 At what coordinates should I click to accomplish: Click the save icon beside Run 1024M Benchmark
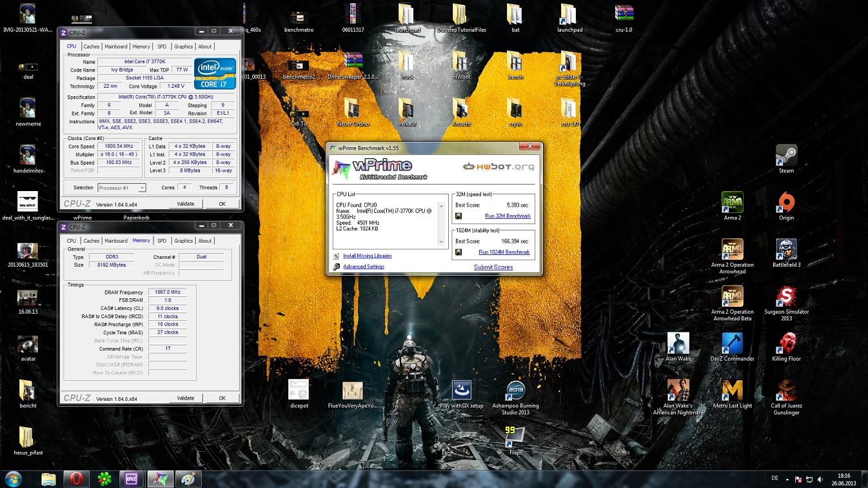[x=459, y=252]
